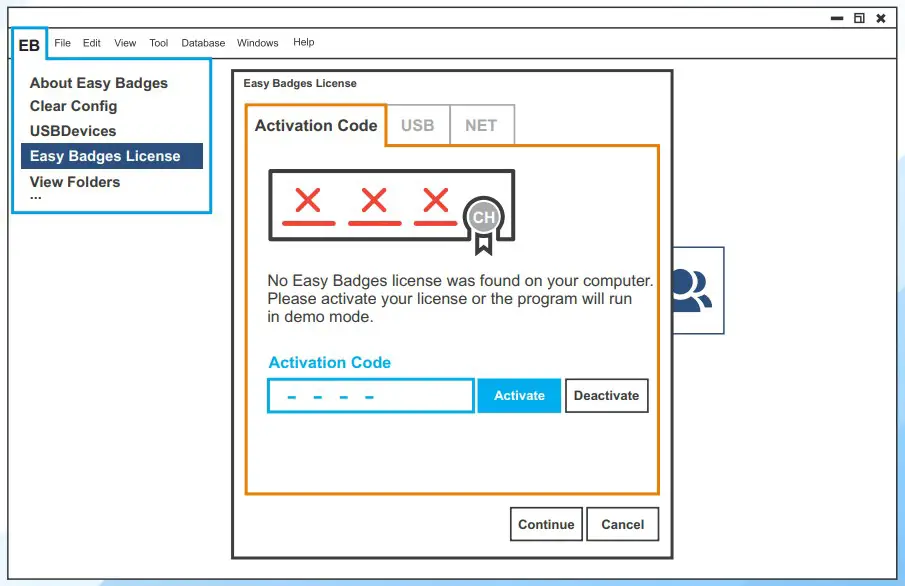905x586 pixels.
Task: Switch to the USB tab
Action: point(417,125)
